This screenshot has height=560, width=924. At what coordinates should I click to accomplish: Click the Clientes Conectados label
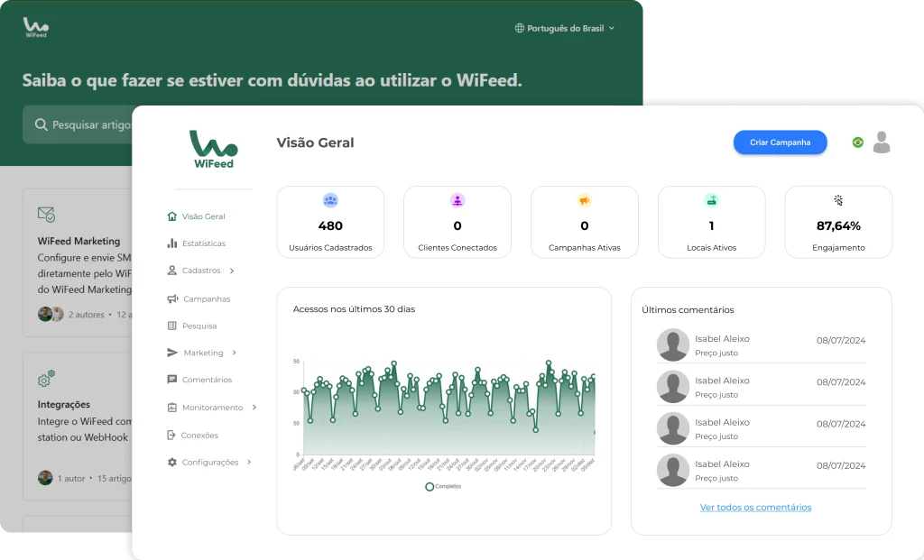[457, 248]
